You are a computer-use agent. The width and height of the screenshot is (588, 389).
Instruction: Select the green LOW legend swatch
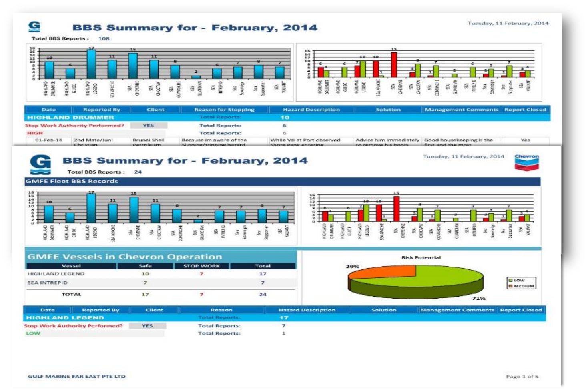(x=510, y=280)
